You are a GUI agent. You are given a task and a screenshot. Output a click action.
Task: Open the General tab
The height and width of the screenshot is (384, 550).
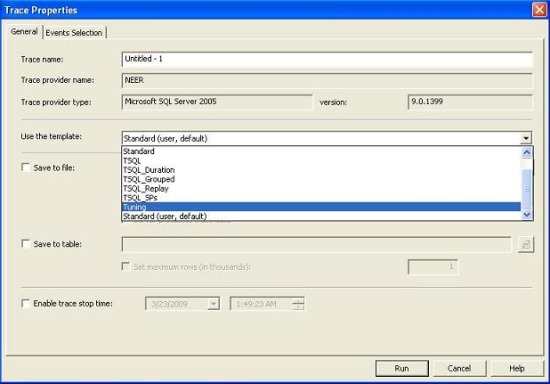click(24, 32)
